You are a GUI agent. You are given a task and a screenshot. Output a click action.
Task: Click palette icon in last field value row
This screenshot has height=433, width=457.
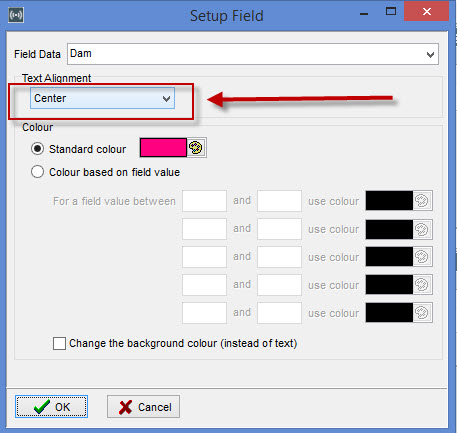422,313
